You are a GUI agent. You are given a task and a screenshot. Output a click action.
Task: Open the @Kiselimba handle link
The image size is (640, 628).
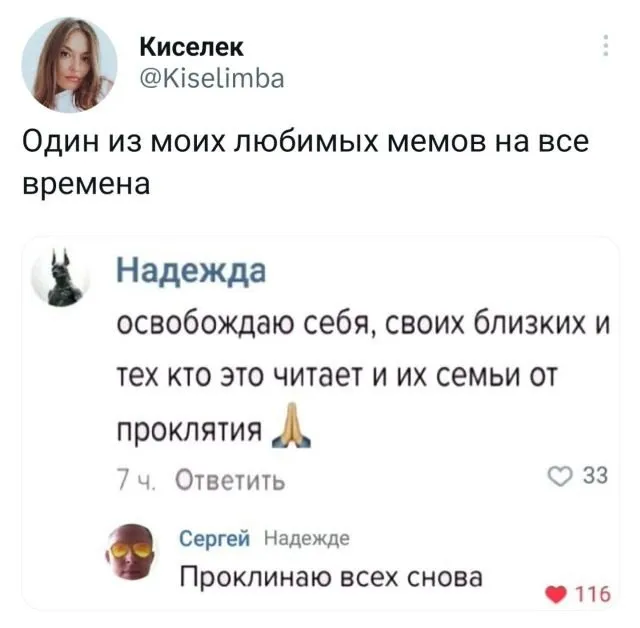[x=212, y=78]
